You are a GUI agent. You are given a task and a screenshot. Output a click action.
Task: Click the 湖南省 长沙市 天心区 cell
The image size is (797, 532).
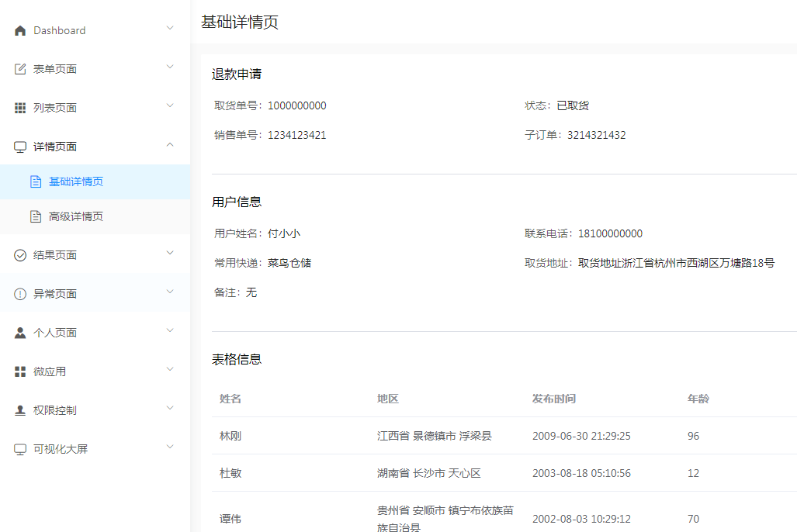(429, 473)
